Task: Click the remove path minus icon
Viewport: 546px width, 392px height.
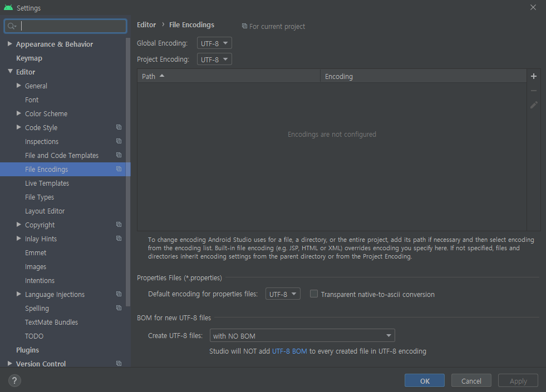Action: click(x=533, y=91)
